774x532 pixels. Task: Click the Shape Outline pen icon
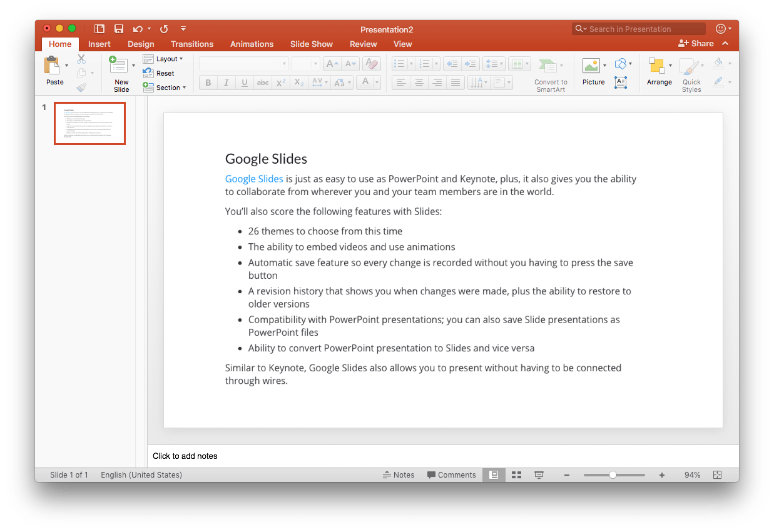(718, 82)
